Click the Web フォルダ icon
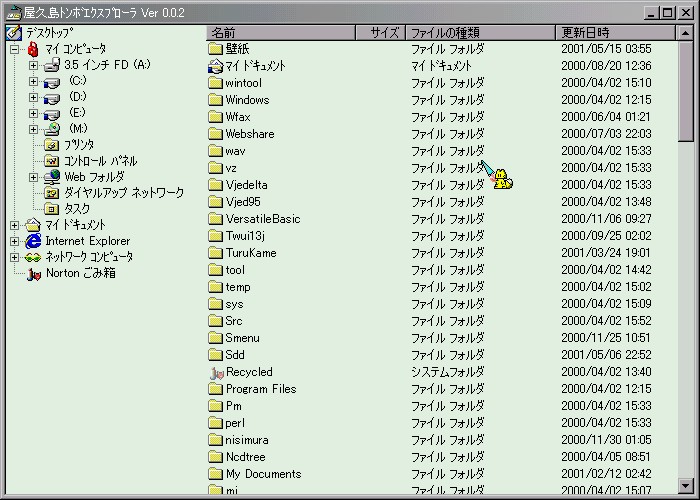Image resolution: width=700 pixels, height=500 pixels. click(x=52, y=177)
